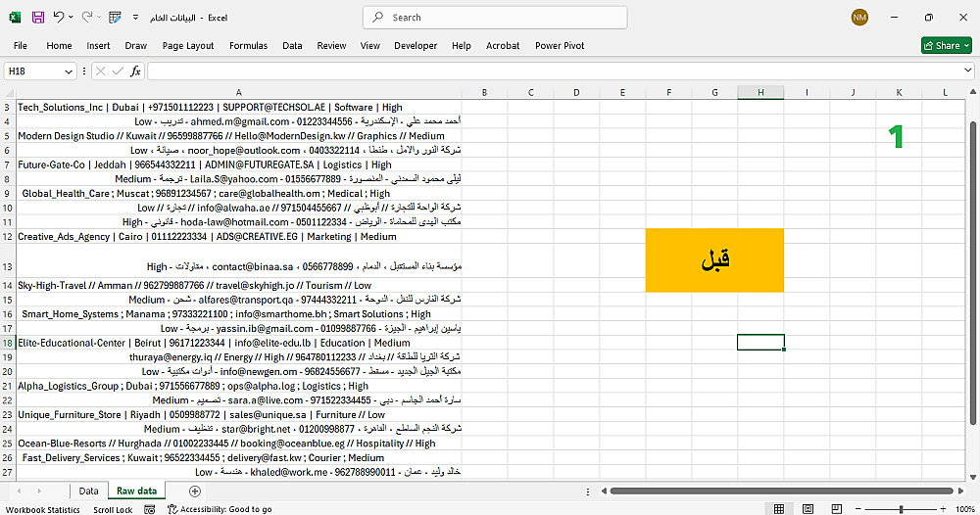Click the Creative_Ads_Agency Cairo cell
This screenshot has width=980, height=515.
point(239,237)
